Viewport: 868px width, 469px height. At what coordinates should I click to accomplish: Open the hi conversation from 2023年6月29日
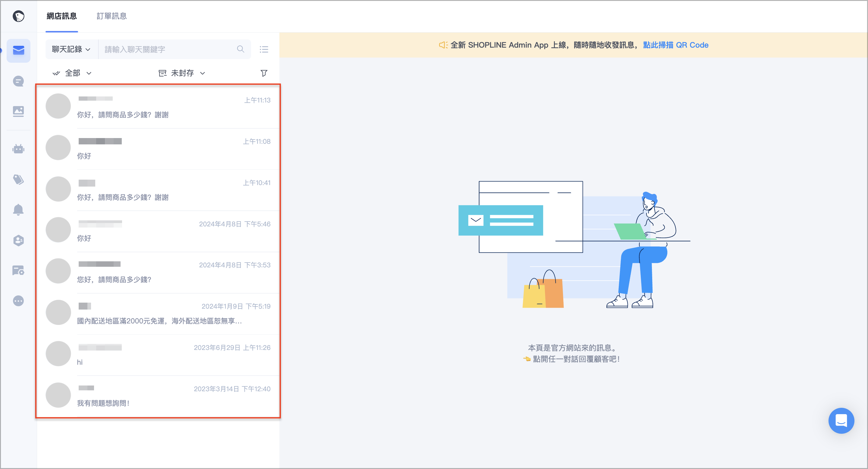click(158, 355)
